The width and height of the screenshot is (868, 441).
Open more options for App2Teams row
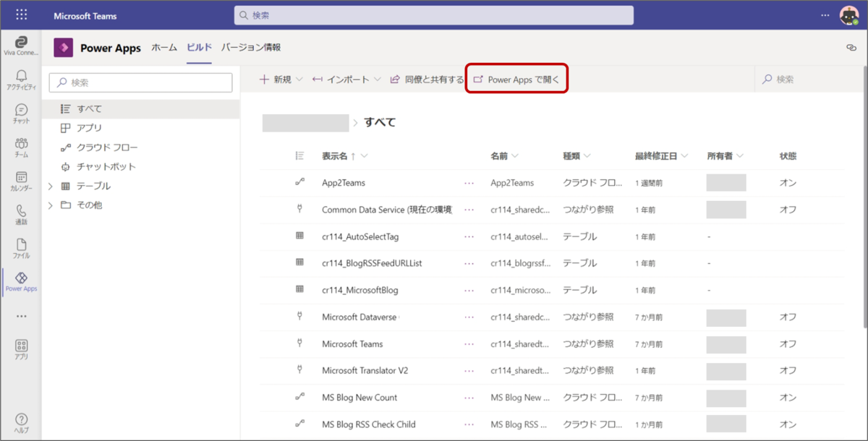point(469,184)
